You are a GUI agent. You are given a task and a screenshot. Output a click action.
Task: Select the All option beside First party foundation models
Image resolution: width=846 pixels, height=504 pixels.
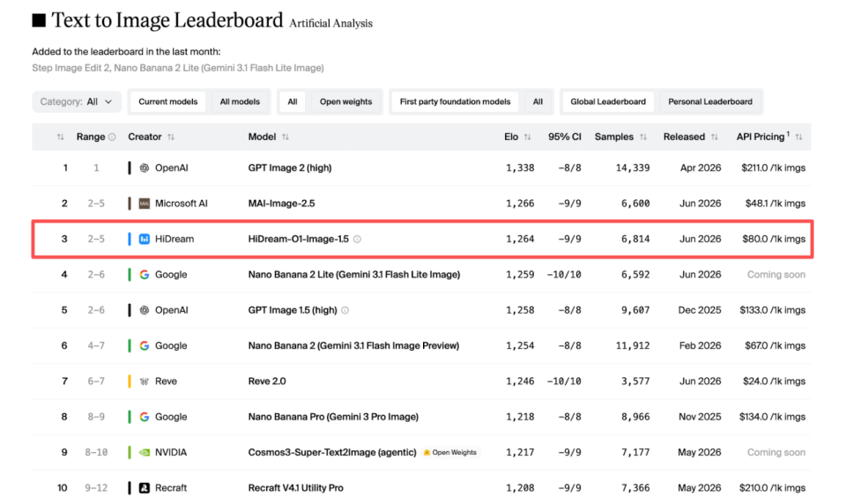(538, 101)
